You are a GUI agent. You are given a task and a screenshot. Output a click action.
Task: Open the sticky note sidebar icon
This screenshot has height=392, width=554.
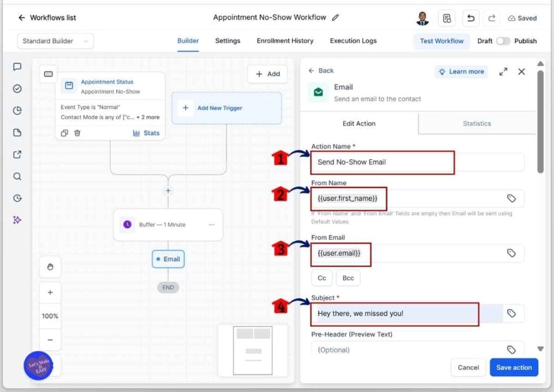[17, 132]
